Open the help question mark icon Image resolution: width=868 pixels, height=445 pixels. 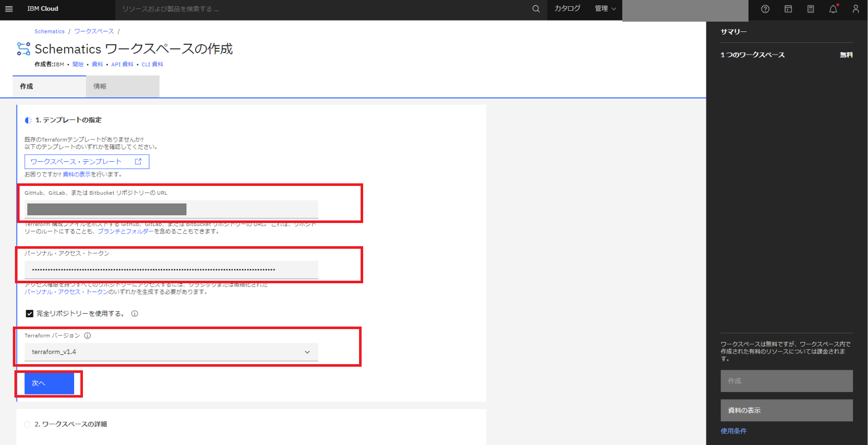pyautogui.click(x=765, y=9)
